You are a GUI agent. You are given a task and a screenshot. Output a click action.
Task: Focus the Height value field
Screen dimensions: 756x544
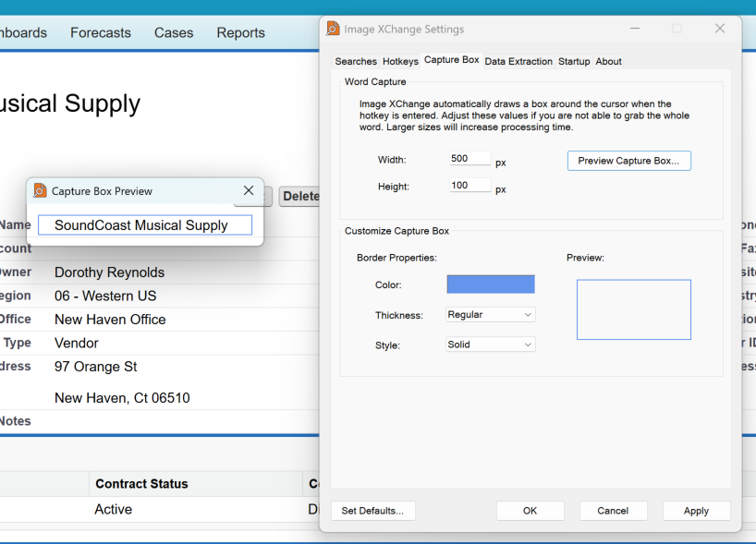pyautogui.click(x=469, y=186)
